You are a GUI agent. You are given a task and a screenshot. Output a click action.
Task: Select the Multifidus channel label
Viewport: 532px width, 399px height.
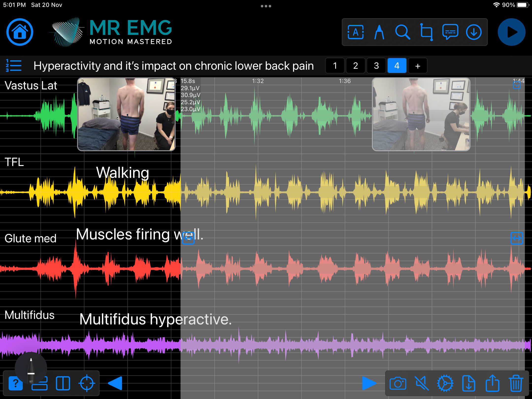(29, 315)
